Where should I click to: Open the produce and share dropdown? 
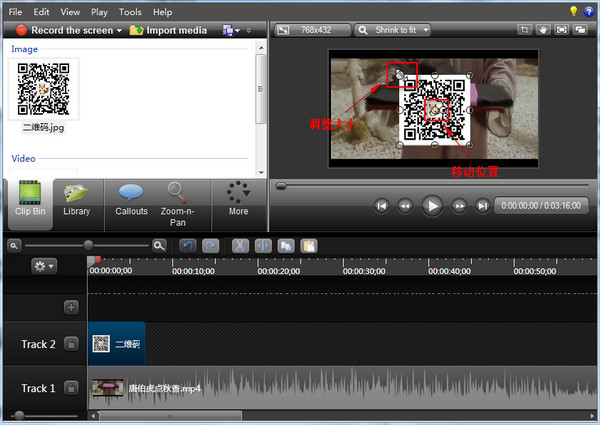click(231, 30)
